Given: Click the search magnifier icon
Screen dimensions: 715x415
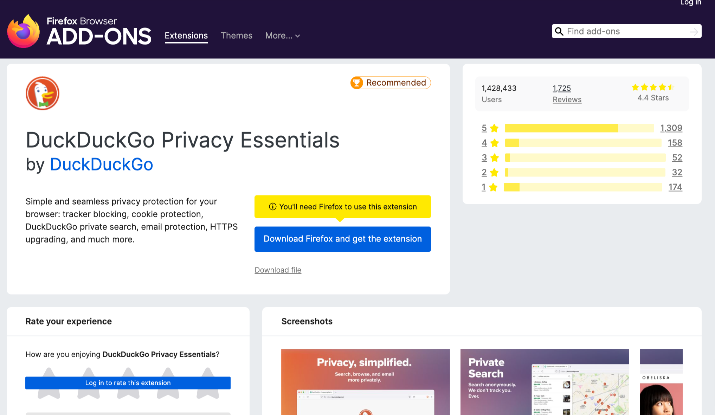Looking at the screenshot, I should pos(559,31).
